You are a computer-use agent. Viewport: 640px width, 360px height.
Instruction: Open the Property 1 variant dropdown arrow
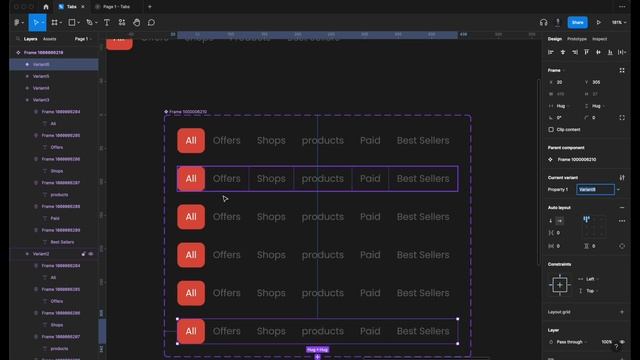click(618, 189)
